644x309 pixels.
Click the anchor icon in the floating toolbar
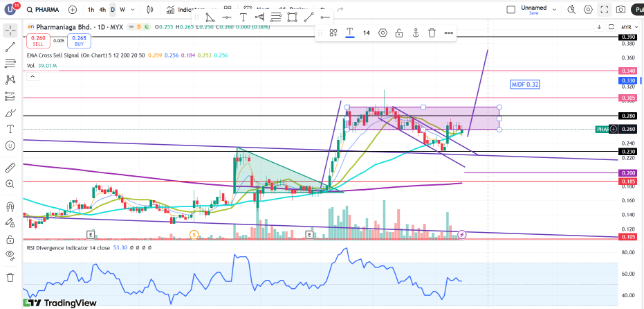[416, 33]
